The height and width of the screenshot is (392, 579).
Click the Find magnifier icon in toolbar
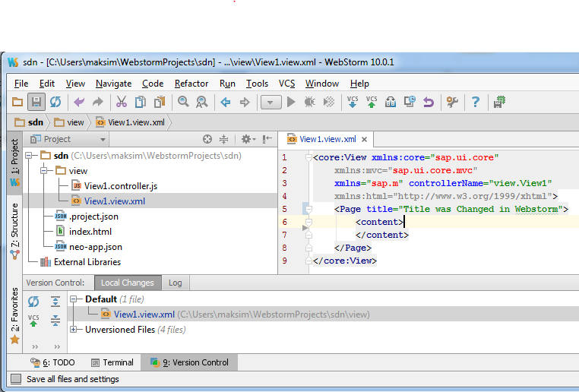(x=183, y=102)
